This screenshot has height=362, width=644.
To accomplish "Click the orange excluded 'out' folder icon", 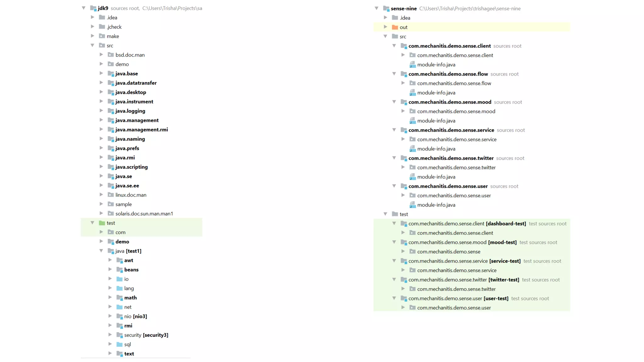I will coord(395,27).
